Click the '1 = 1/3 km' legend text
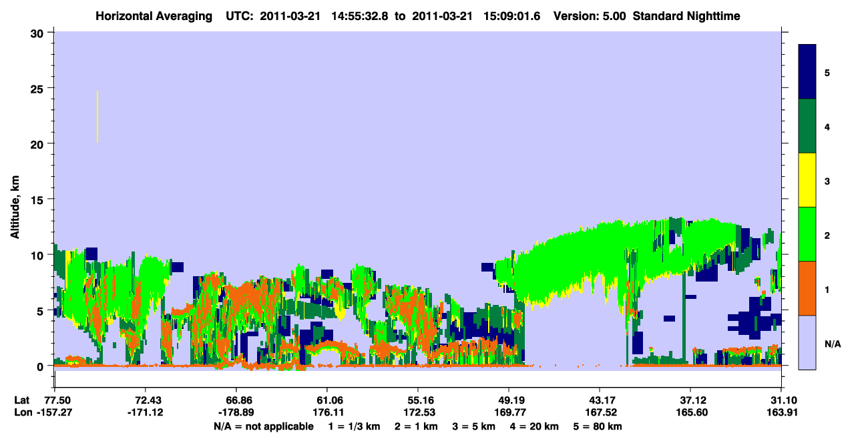Image resolution: width=868 pixels, height=445 pixels. coord(356,426)
